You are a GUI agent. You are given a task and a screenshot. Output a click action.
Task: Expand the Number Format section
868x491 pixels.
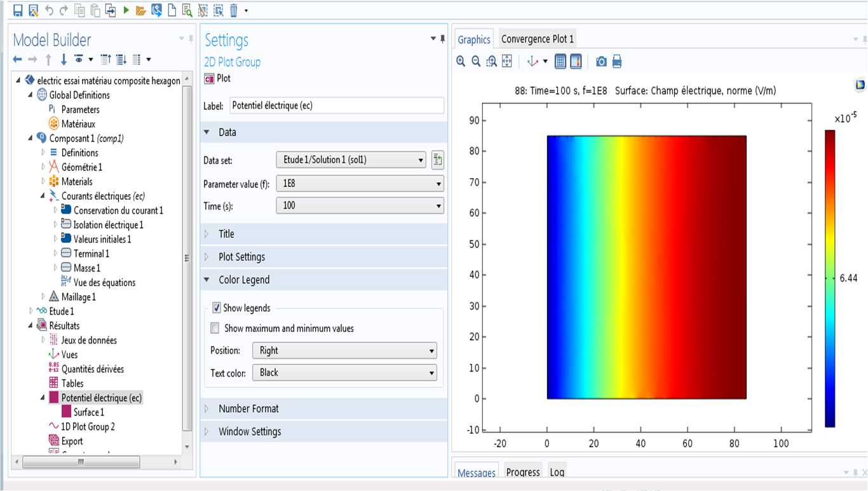(248, 409)
